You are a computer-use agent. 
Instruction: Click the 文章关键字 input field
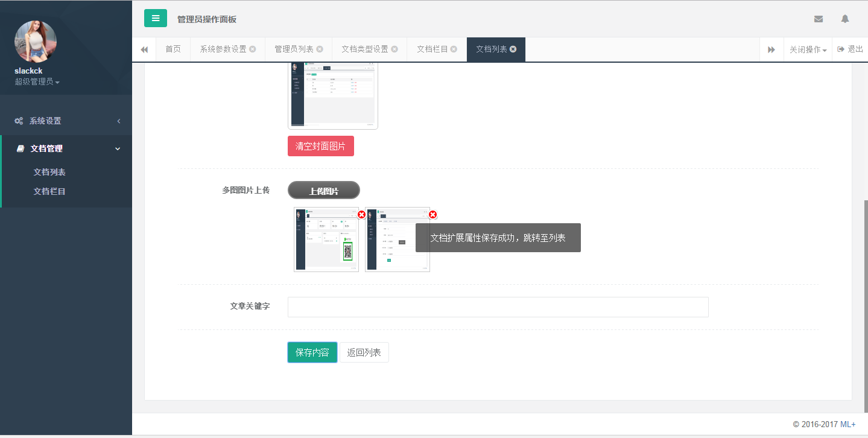click(x=498, y=307)
